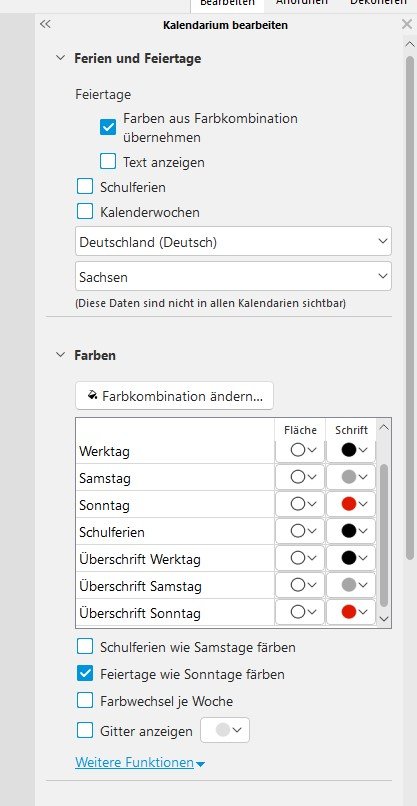Enable Text anzeigen checkbox
The width and height of the screenshot is (417, 806).
(108, 161)
